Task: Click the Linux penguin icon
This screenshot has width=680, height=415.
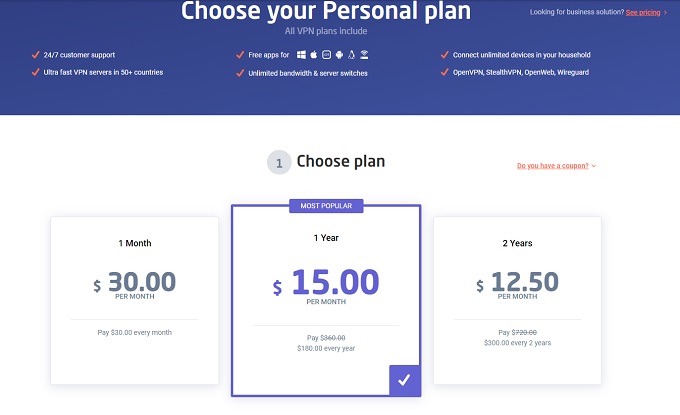Action: [x=351, y=54]
